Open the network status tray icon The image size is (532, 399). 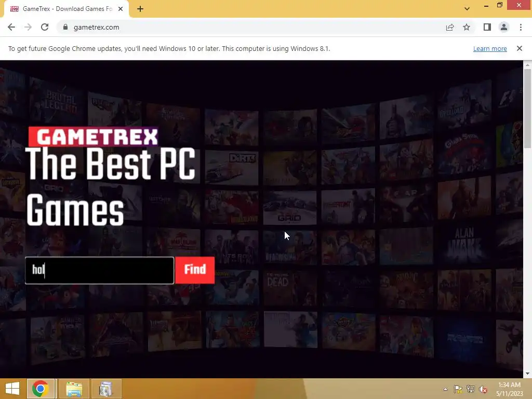click(470, 389)
